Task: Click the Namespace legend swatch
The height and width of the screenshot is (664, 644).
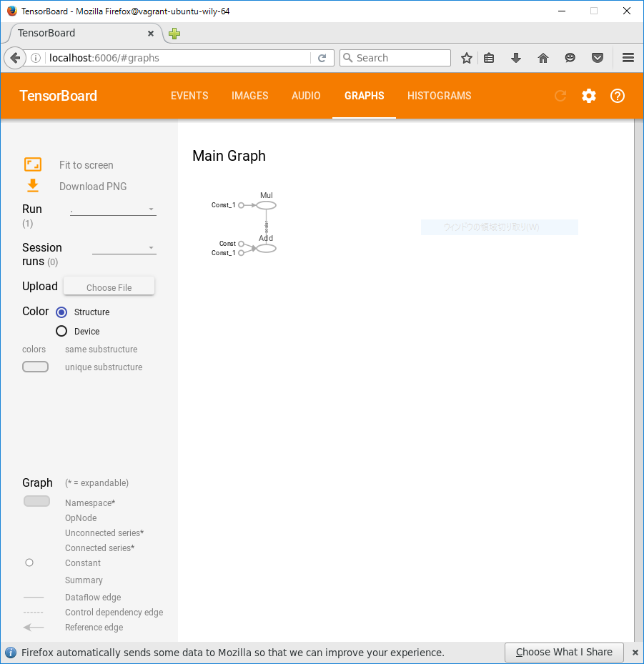Action: point(37,501)
